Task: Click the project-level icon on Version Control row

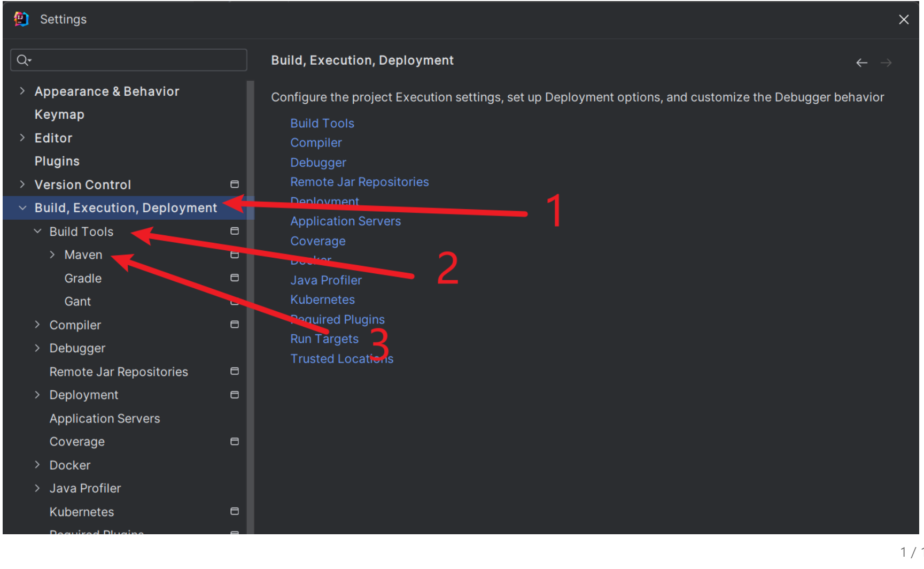Action: point(234,184)
